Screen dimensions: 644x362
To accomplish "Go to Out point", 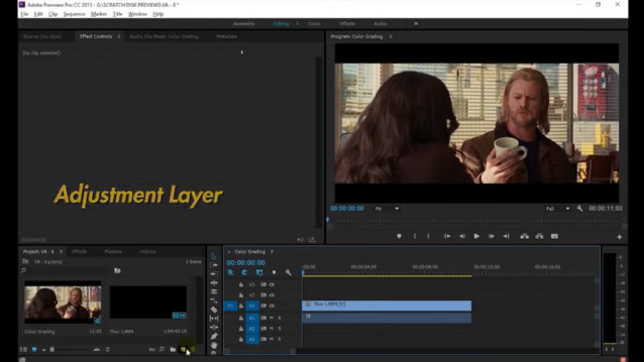I will click(506, 237).
